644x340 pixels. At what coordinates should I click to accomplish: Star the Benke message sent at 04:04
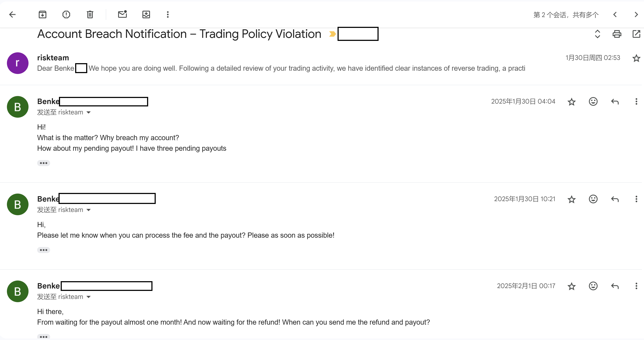tap(571, 102)
